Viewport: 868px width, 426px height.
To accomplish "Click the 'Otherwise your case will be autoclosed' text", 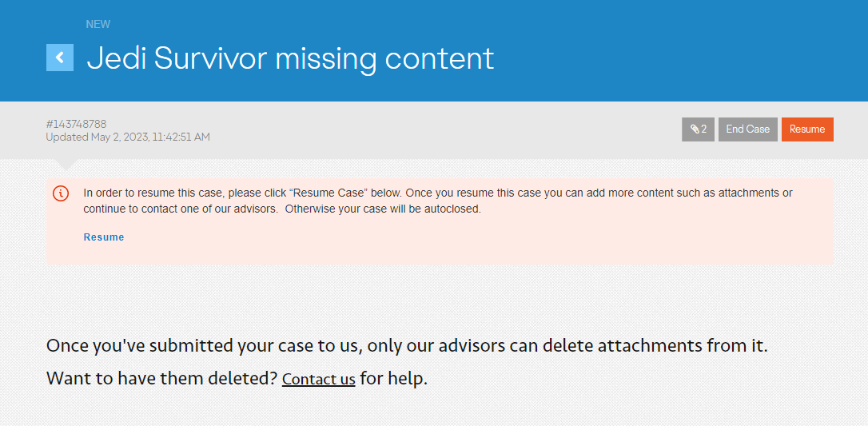I will 384,209.
